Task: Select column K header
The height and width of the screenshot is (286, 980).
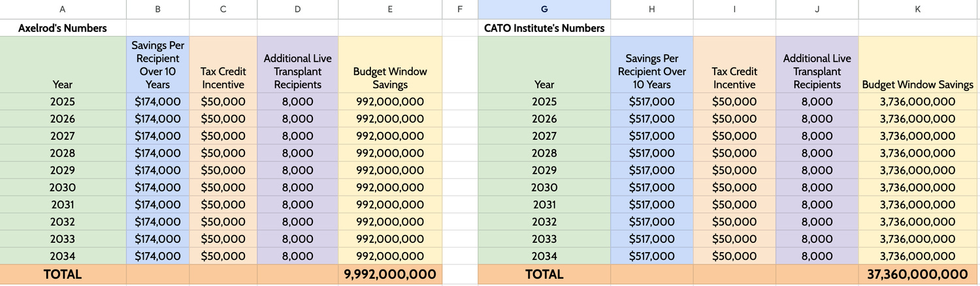Action: tap(919, 9)
